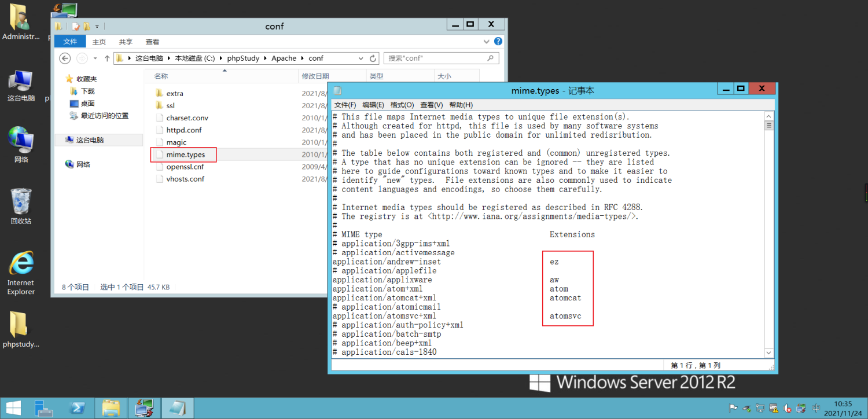Open the clock showing 10:35

pos(843,408)
